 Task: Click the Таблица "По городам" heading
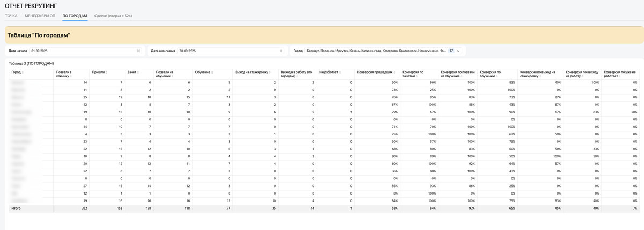39,35
